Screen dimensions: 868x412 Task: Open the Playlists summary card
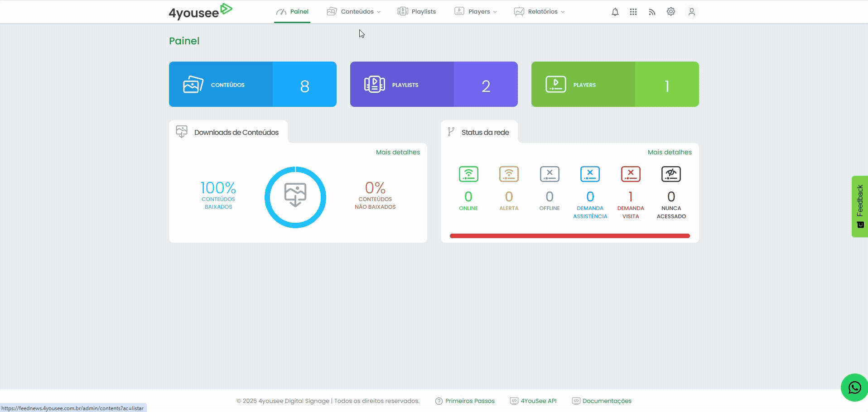434,84
